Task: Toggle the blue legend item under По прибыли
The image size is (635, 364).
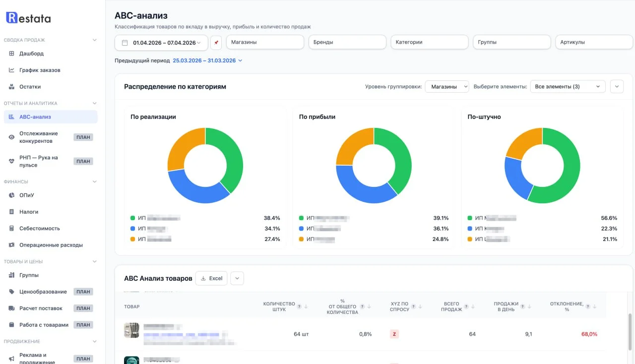Action: [302, 229]
